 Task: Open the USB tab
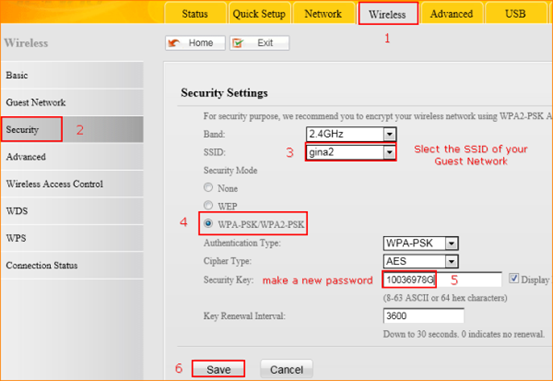coord(516,13)
